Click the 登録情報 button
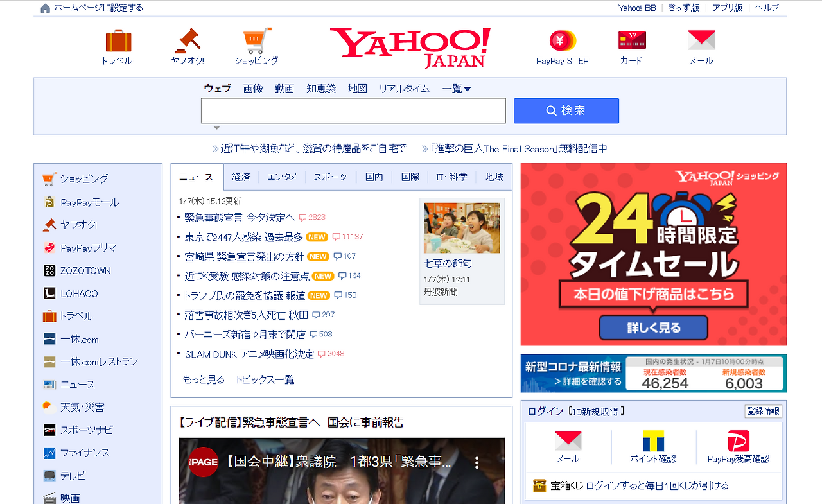Image resolution: width=822 pixels, height=504 pixels. click(x=764, y=412)
